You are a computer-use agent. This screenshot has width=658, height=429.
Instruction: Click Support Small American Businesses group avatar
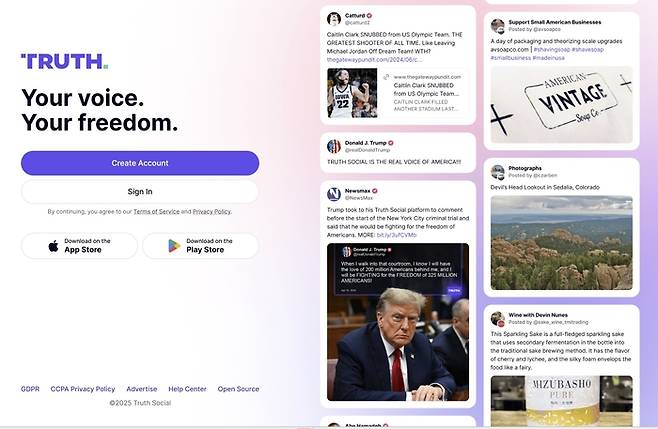point(498,26)
